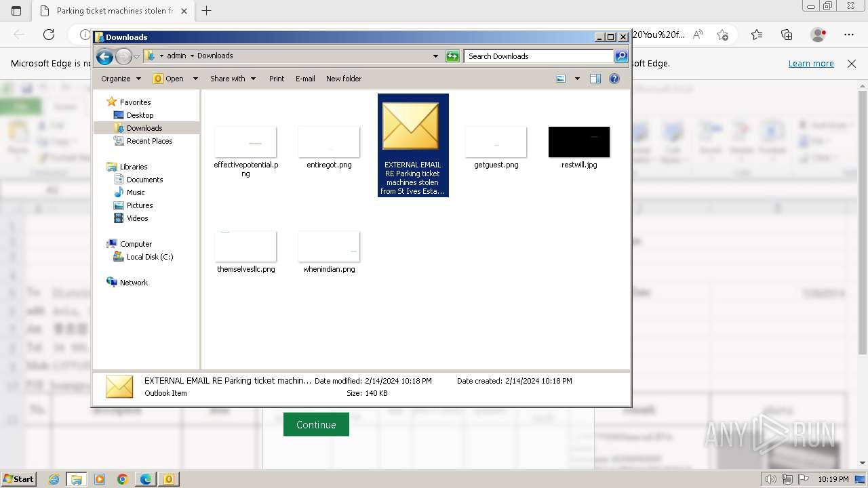Click the taskbar volume icon

[x=770, y=479]
